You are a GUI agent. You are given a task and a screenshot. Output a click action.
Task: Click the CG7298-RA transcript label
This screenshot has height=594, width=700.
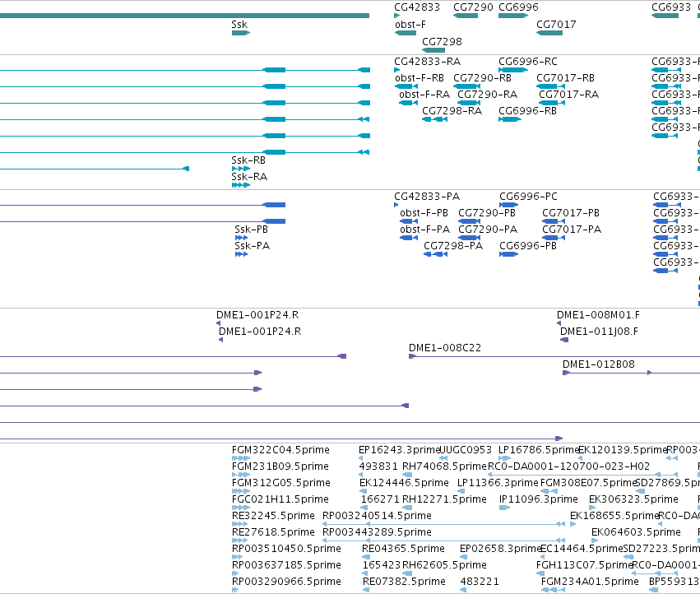click(x=452, y=111)
